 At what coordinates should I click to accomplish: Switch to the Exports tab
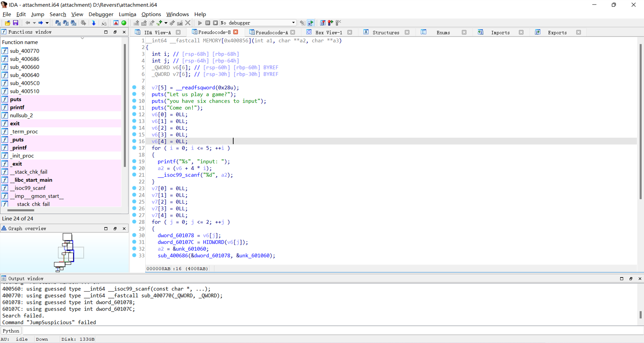[557, 32]
